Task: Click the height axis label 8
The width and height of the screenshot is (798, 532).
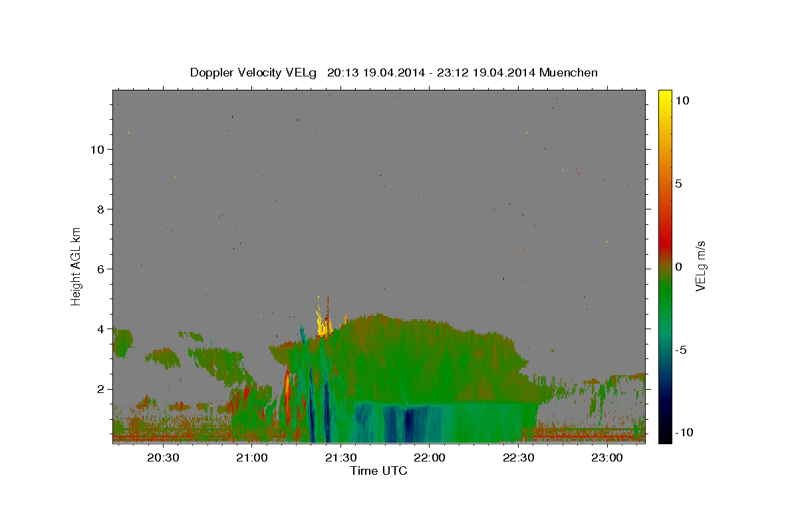Action: pos(102,209)
